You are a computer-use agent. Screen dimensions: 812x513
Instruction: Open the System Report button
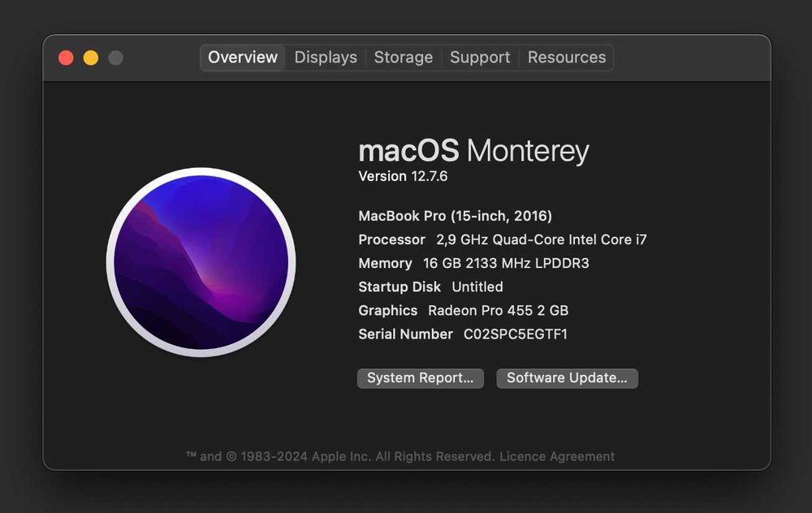[421, 378]
